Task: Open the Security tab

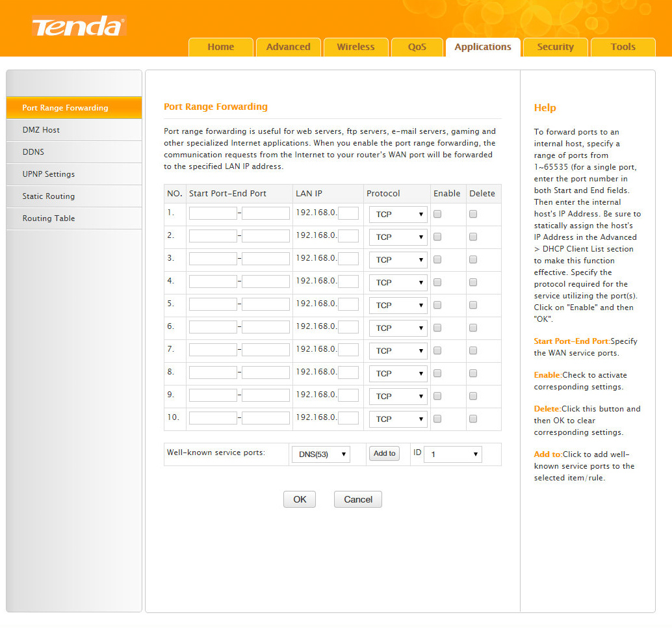Action: coord(556,47)
